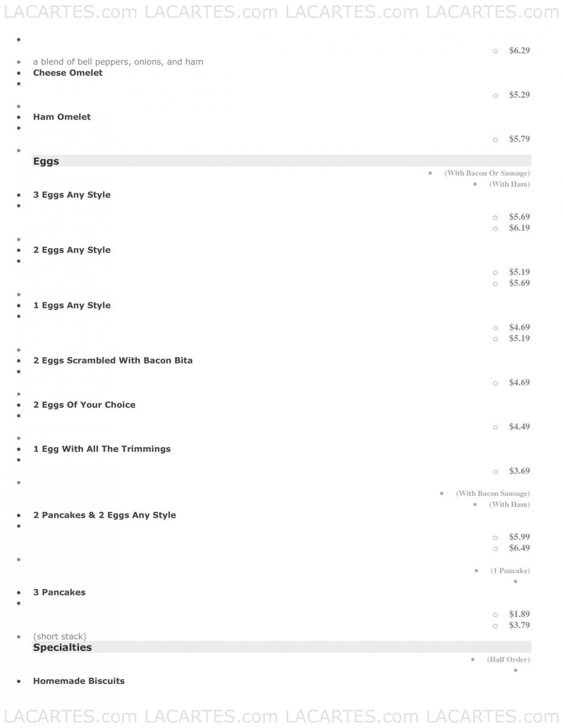Open 2 Eggs Of Your Choice

coord(84,405)
